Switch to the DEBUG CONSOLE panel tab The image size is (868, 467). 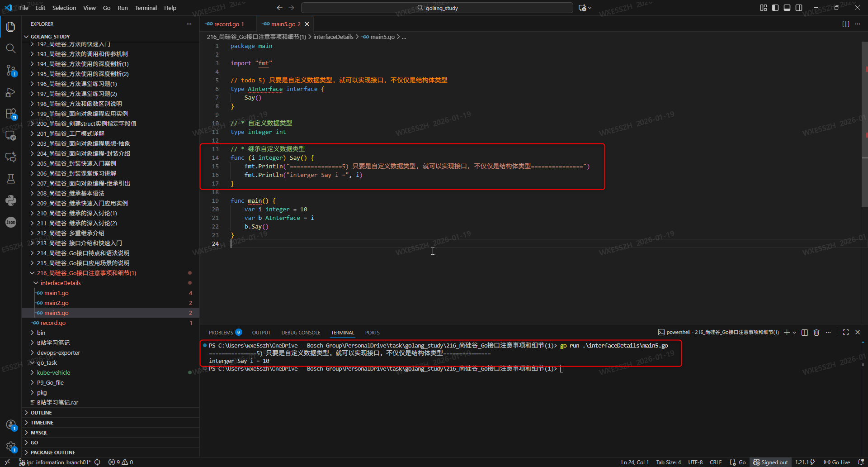[301, 333]
